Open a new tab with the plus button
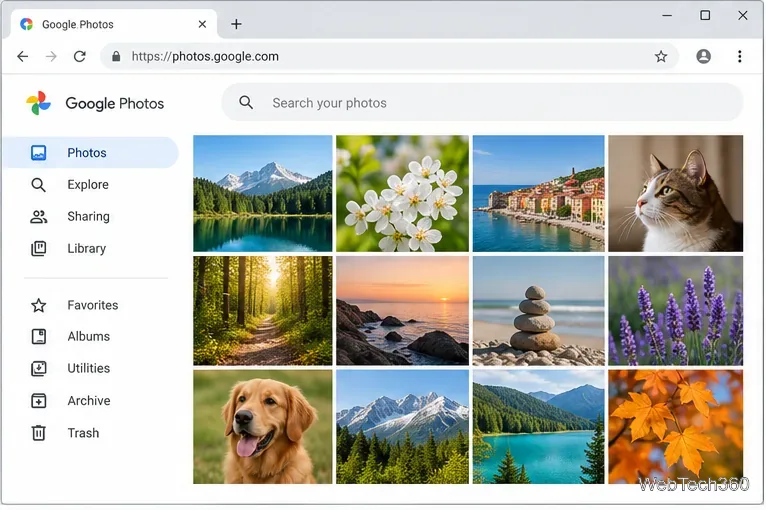 pos(236,24)
